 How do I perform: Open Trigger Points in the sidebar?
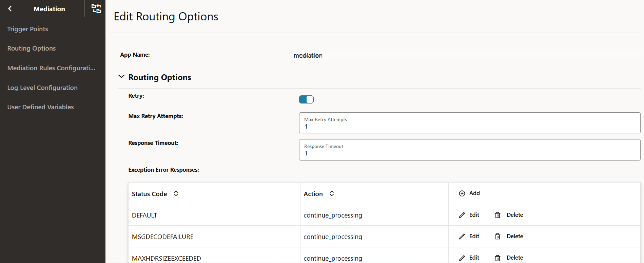point(27,29)
